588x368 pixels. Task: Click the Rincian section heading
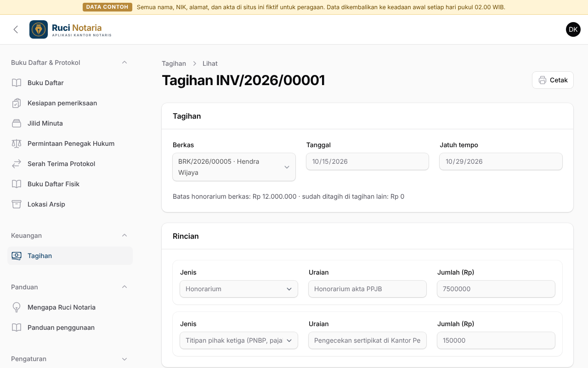[186, 236]
